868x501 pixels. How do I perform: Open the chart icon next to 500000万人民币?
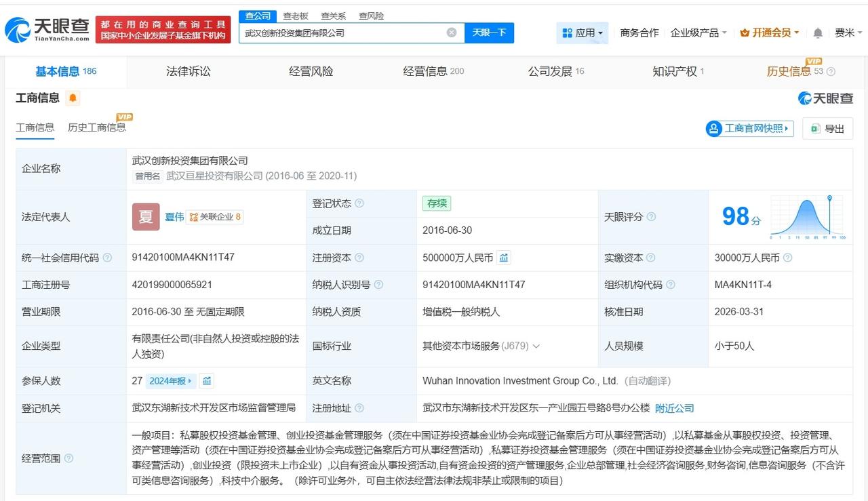504,258
